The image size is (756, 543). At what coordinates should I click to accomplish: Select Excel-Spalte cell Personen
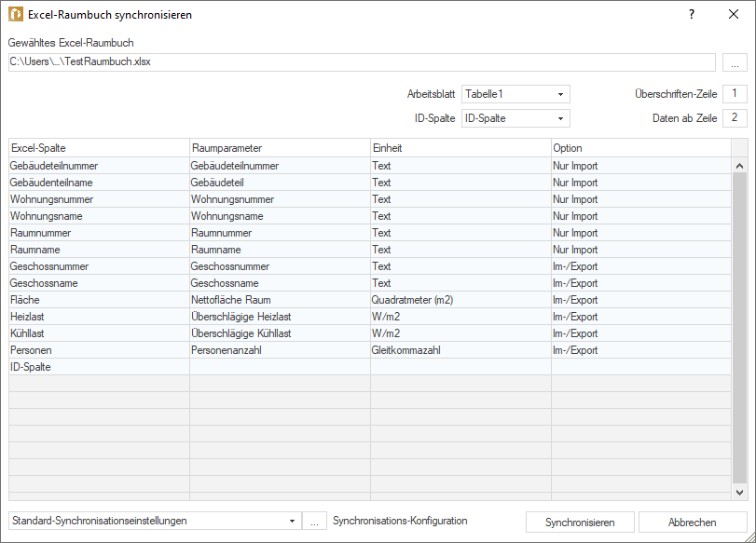coord(99,350)
